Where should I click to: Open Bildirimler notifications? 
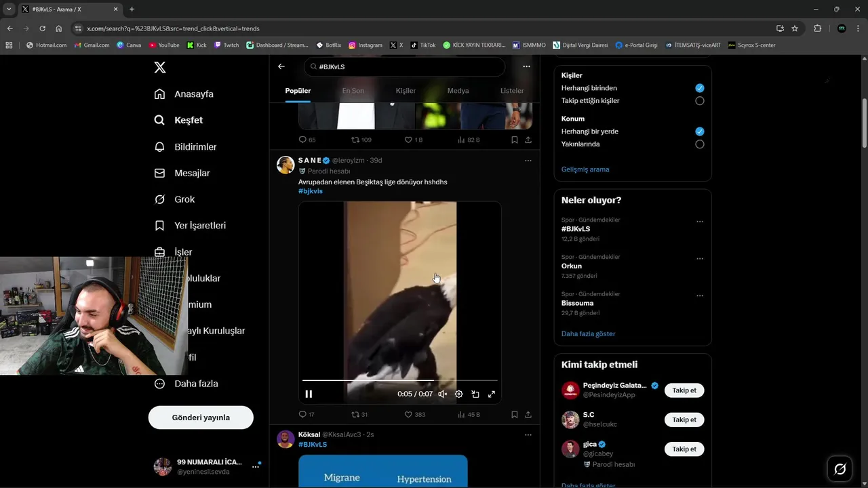tap(185, 146)
